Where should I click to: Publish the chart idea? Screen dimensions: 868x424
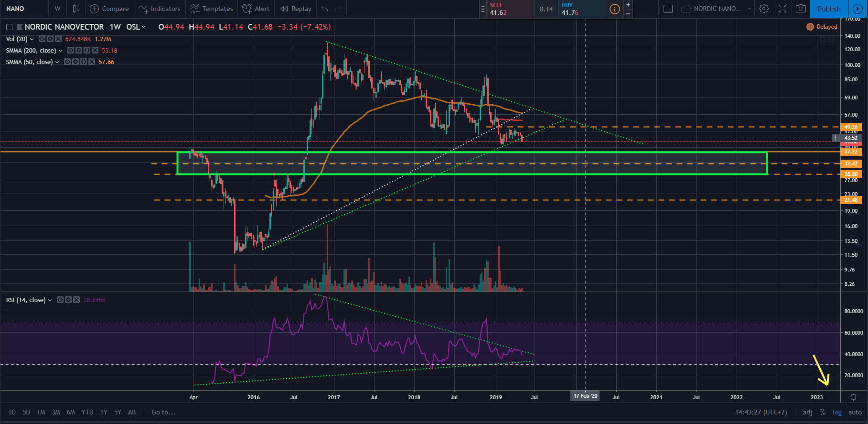829,9
